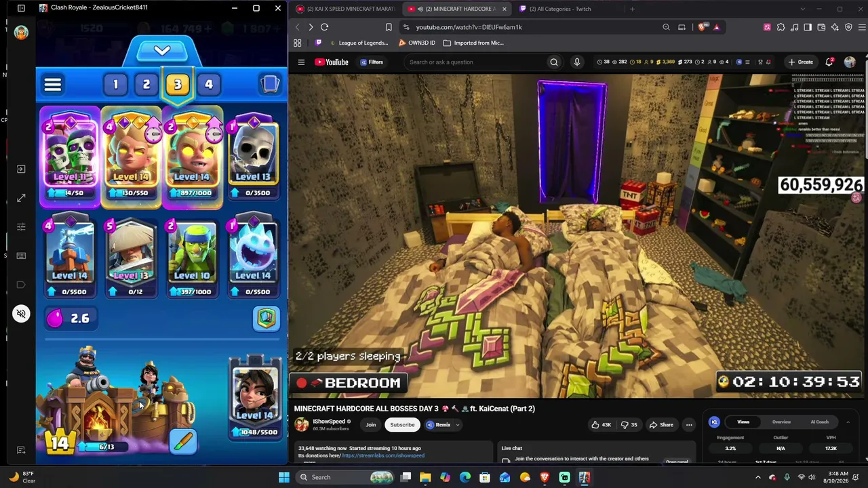The image size is (868, 488).
Task: Subscribe to IShowSpeed
Action: click(402, 425)
